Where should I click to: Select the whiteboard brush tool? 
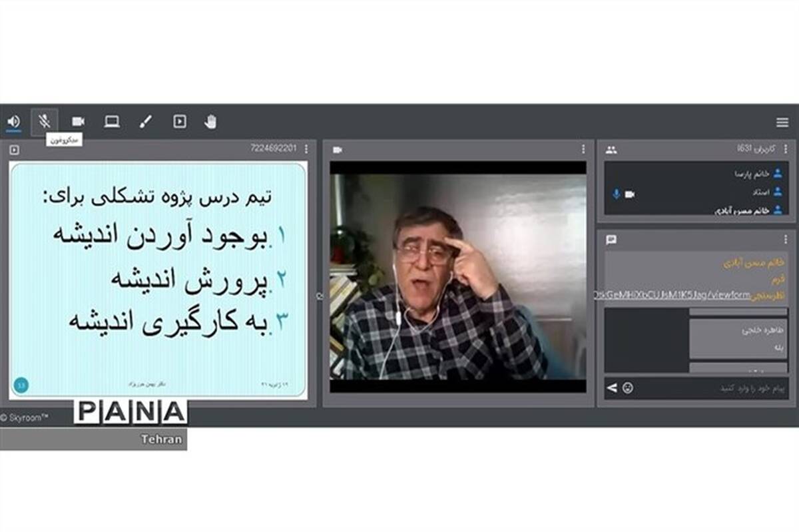(x=145, y=122)
